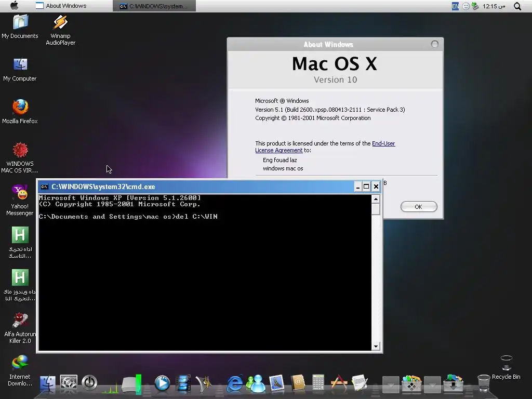Viewport: 532px width, 399px height.
Task: Click 'Microsoft Windows XP [Version 5.1.2600]' console line
Action: click(x=120, y=198)
